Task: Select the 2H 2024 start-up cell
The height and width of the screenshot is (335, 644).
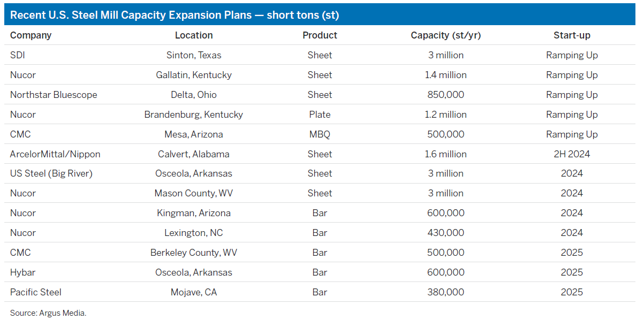Action: point(572,154)
